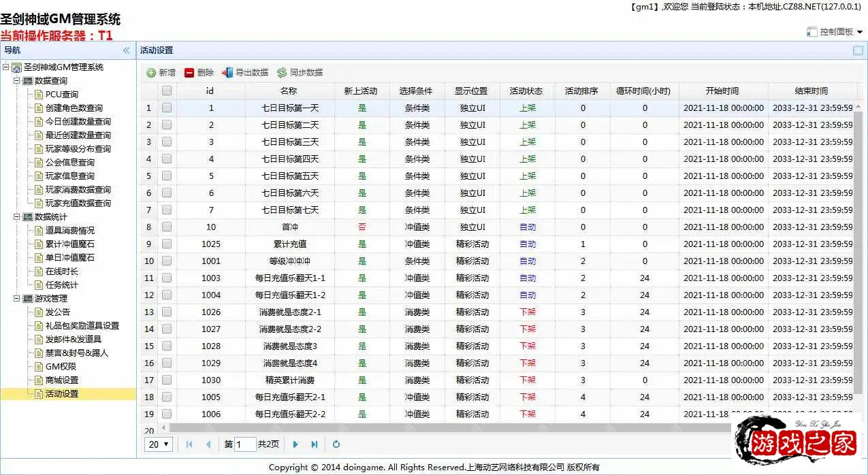This screenshot has width=868, height=475.
Task: Click the 删除 (delete) red icon
Action: 189,73
